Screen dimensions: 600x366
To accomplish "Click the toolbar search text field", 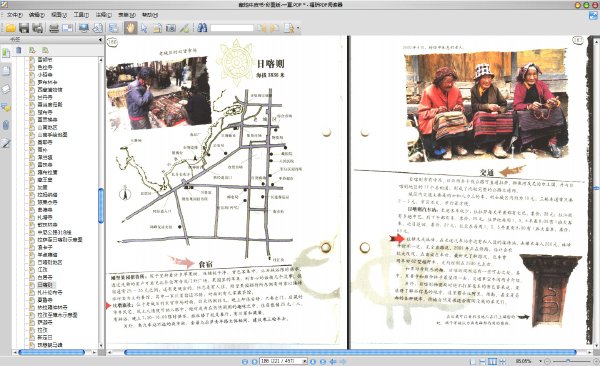I will (x=232, y=28).
